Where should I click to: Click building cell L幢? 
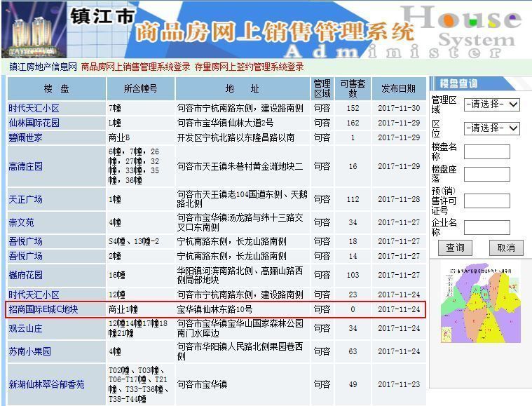pos(115,123)
